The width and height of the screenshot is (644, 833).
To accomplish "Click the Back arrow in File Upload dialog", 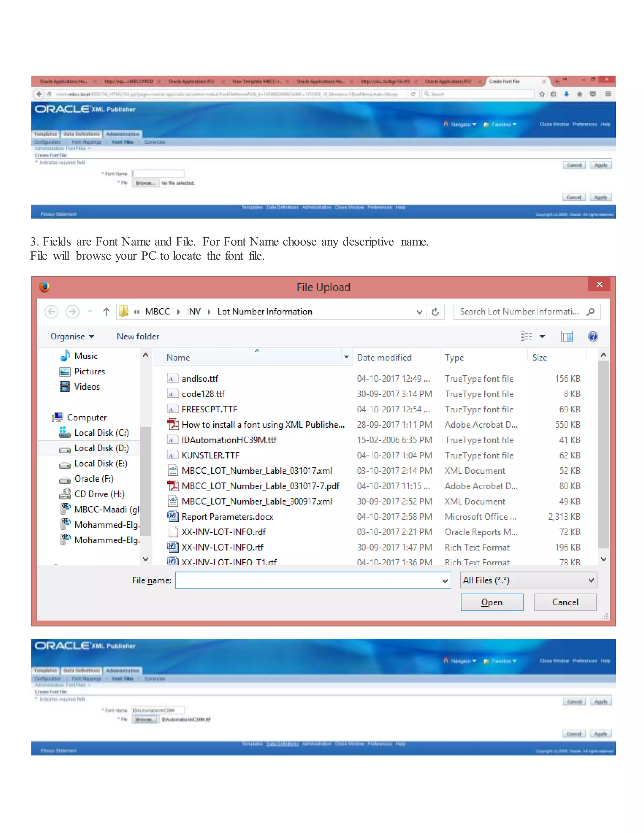I will [52, 312].
